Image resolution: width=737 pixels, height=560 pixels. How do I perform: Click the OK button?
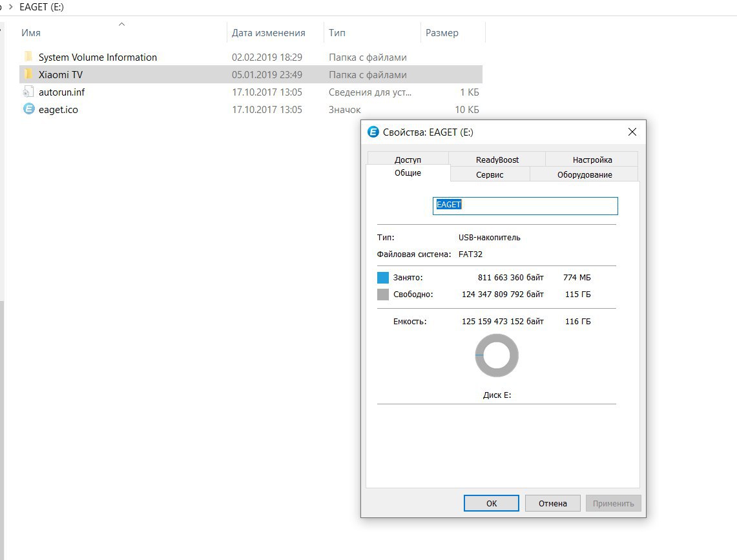(x=491, y=503)
